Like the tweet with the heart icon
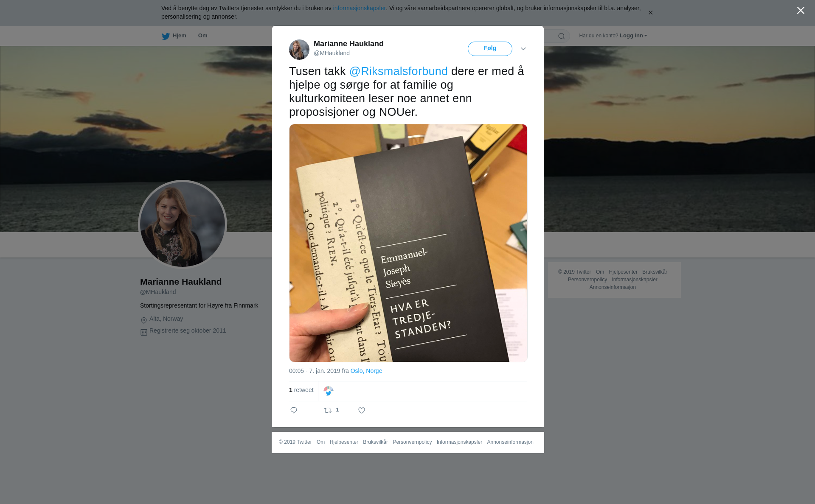The width and height of the screenshot is (815, 504). pyautogui.click(x=362, y=410)
